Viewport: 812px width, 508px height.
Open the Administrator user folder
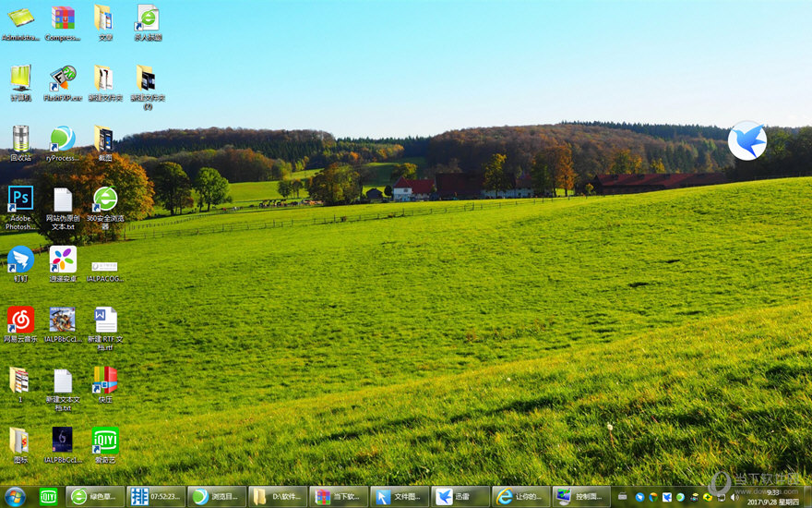20,18
